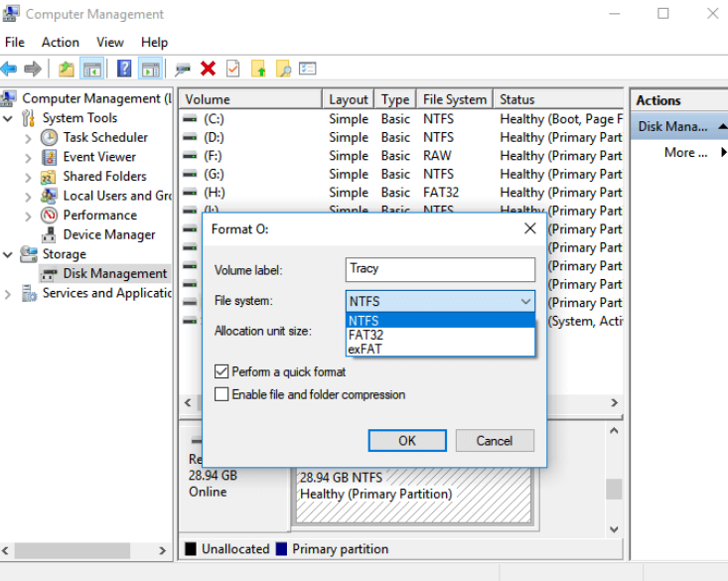Click the Task Scheduler clock icon

click(49, 138)
